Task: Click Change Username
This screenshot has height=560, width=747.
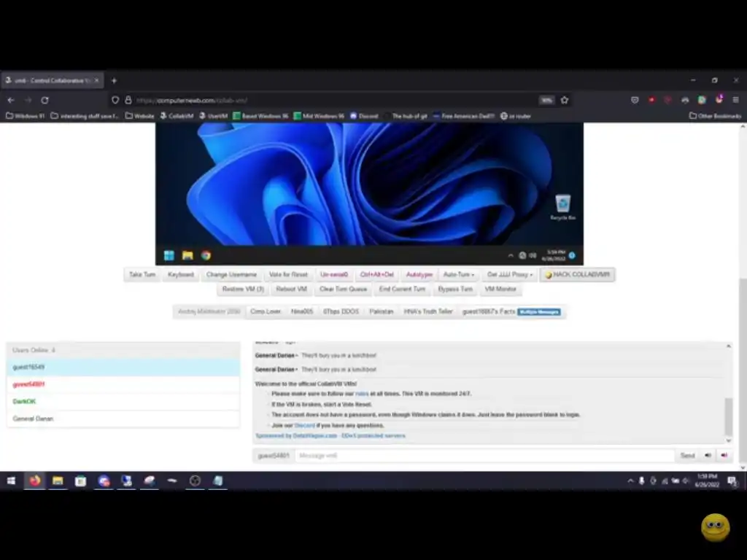Action: tap(231, 275)
